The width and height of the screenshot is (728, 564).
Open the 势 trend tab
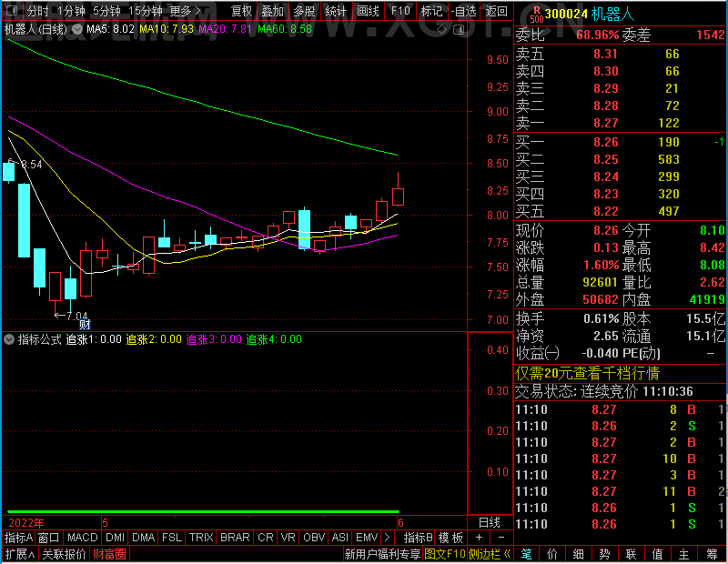[604, 554]
